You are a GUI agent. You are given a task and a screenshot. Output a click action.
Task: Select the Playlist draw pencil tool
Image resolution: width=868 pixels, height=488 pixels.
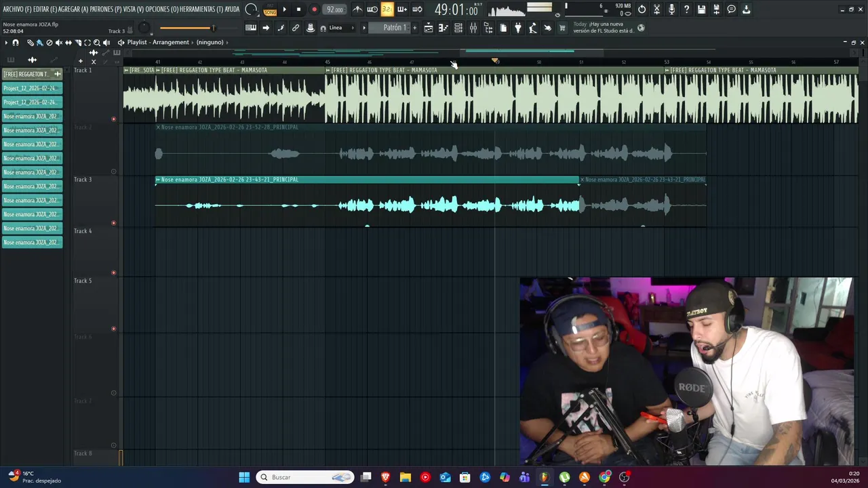point(31,43)
